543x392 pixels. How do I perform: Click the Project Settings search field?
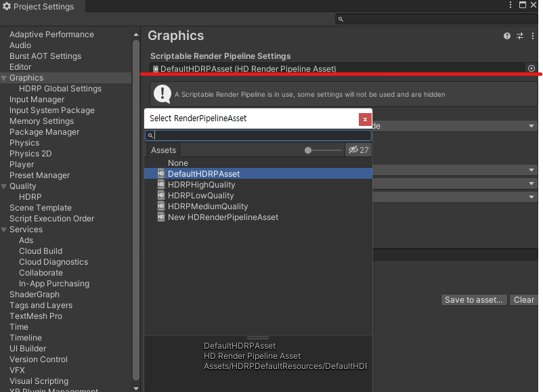point(436,19)
